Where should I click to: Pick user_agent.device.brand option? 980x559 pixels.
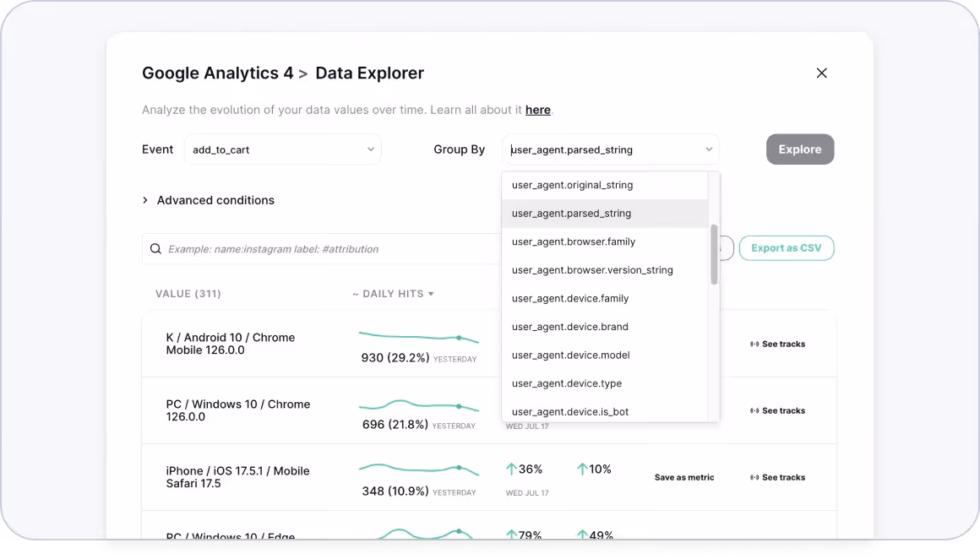(605, 327)
